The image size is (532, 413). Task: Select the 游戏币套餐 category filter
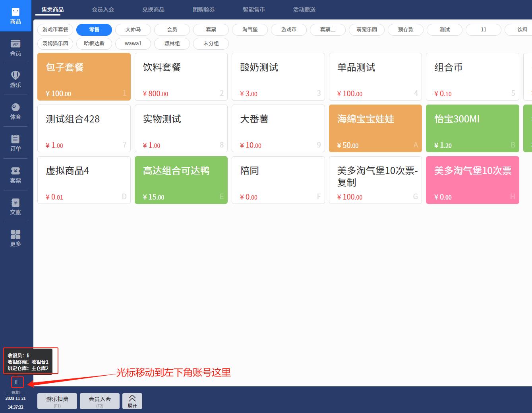(x=55, y=30)
